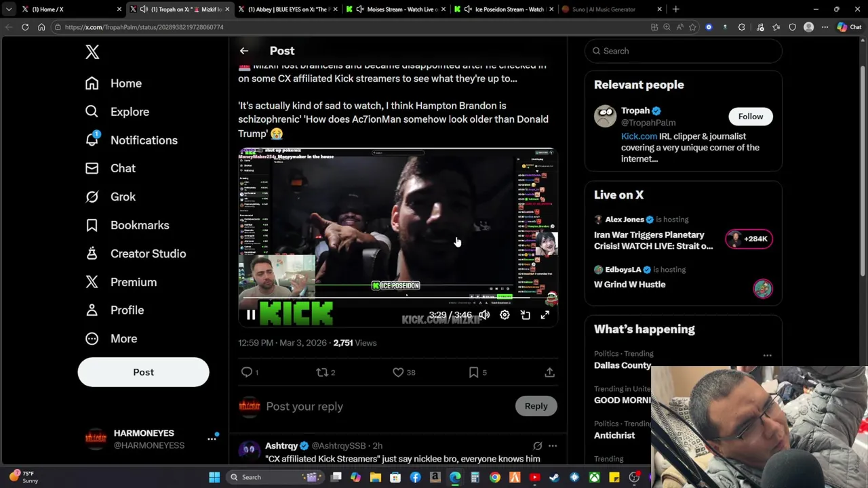Open Bookmarks in the sidebar
This screenshot has width=868, height=488.
[127, 225]
